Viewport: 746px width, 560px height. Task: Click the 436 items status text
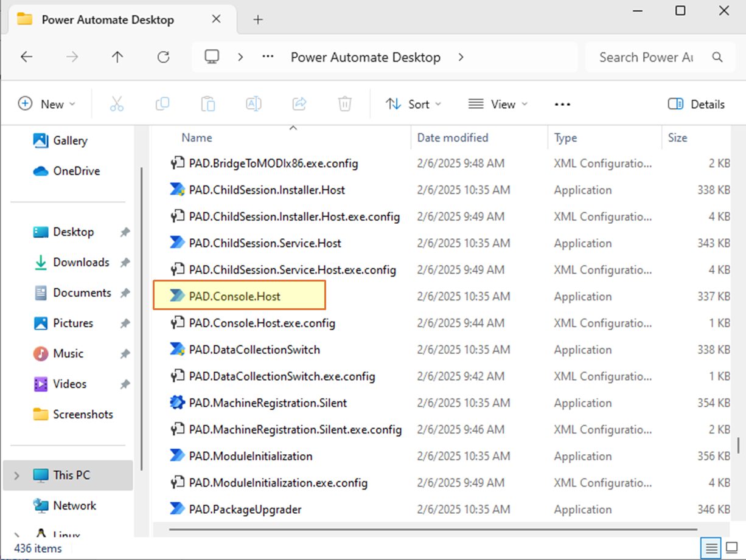(x=38, y=548)
